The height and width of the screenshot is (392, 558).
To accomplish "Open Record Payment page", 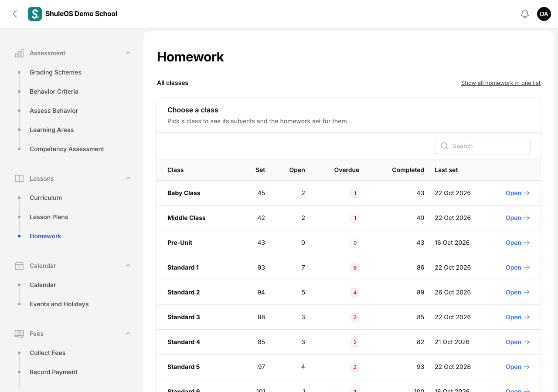I will 54,372.
